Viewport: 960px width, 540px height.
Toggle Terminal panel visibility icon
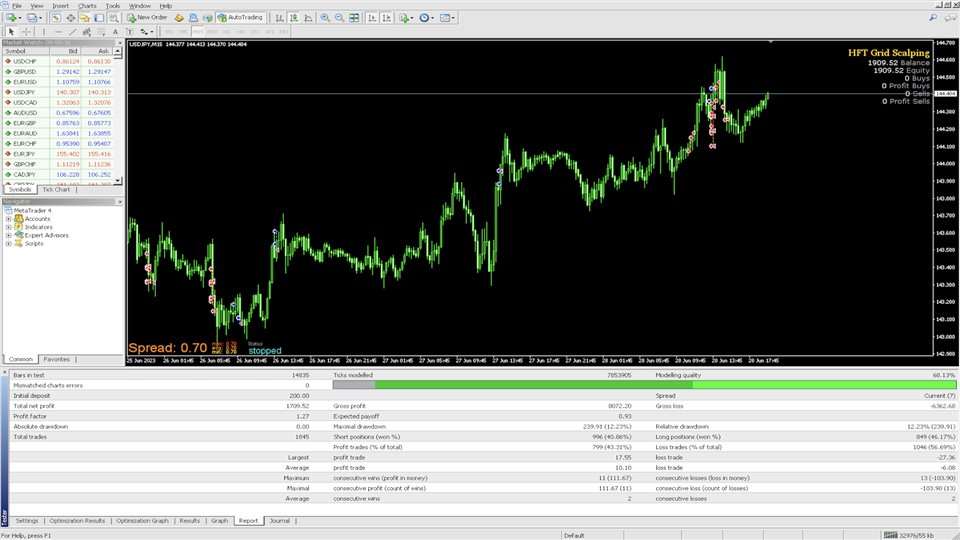99,18
